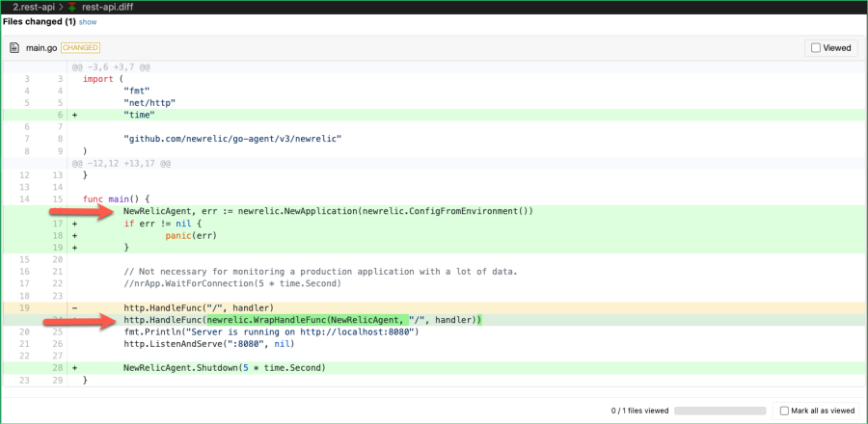Click the file icon next to main.go
Image resolution: width=868 pixels, height=424 pixels.
[x=14, y=47]
